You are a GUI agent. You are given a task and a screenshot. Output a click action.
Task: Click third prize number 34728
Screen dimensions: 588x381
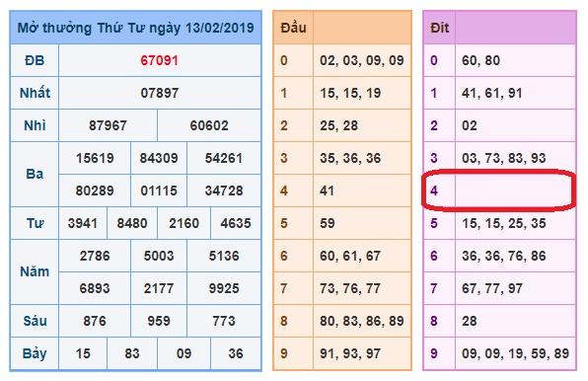(x=224, y=190)
